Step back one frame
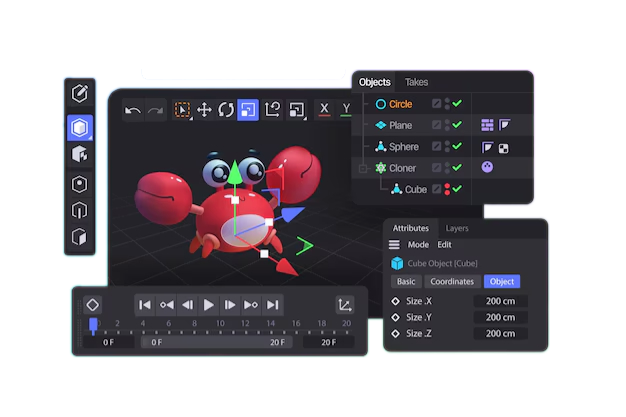626x417 pixels. click(x=188, y=305)
